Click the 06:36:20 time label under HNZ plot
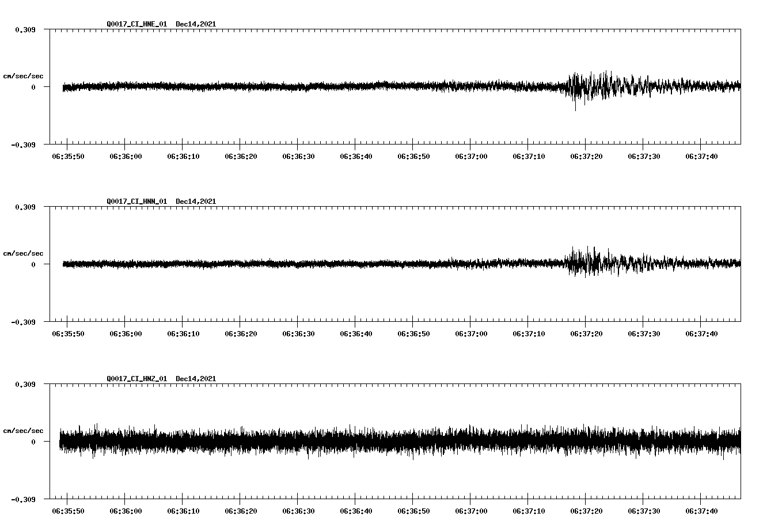 [x=241, y=511]
